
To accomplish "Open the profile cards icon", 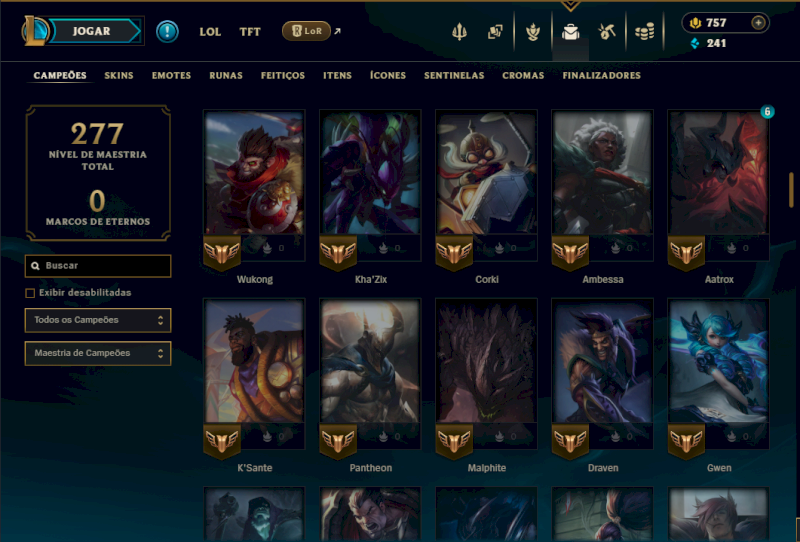I will 495,32.
